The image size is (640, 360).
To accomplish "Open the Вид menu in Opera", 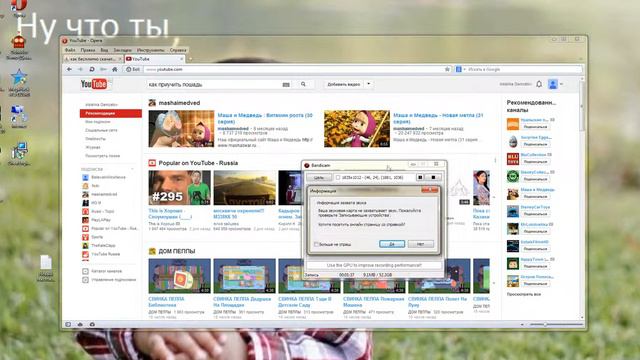I will click(x=104, y=50).
